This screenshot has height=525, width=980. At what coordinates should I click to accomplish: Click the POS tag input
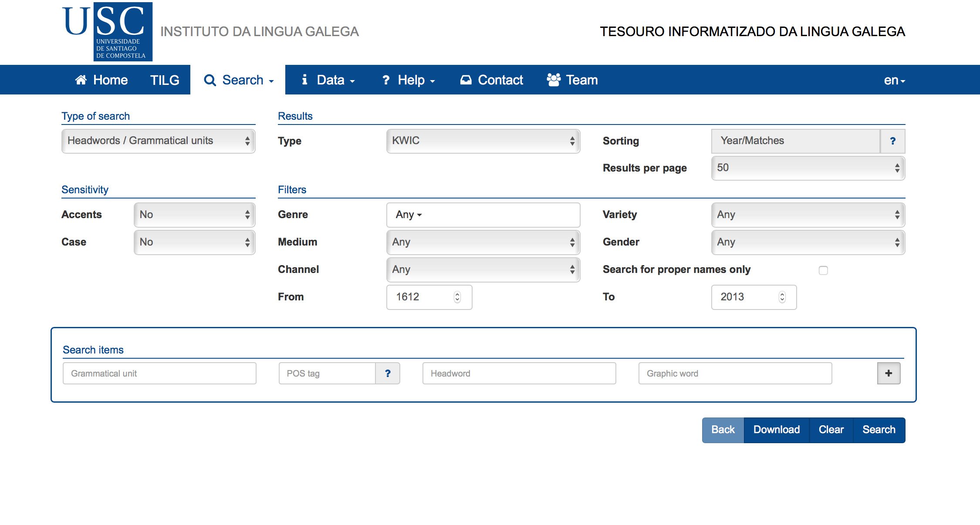tap(327, 374)
